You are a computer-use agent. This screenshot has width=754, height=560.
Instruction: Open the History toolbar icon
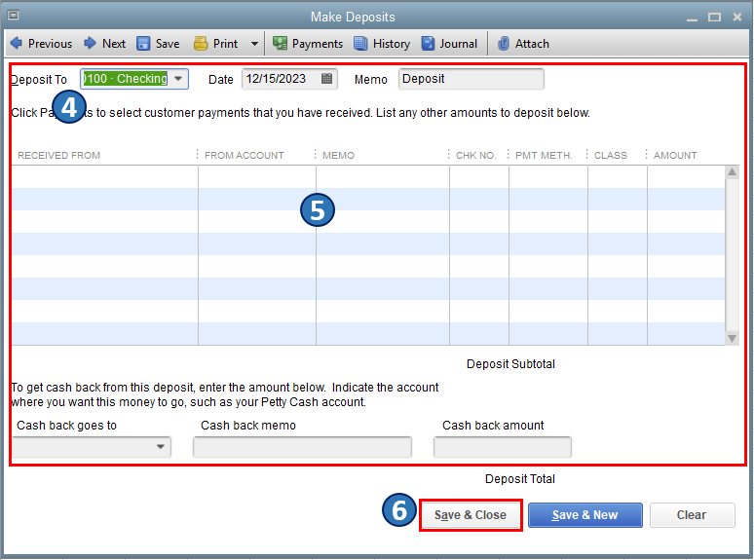[360, 44]
